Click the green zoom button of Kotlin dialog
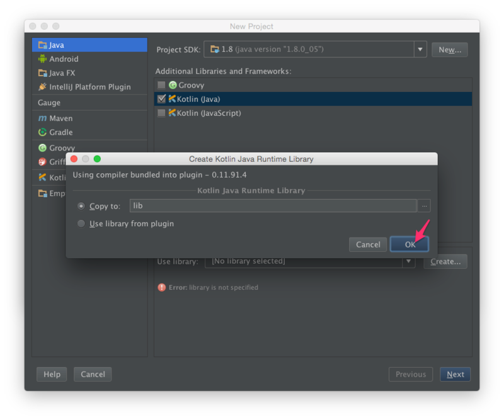The image size is (504, 420). (97, 159)
